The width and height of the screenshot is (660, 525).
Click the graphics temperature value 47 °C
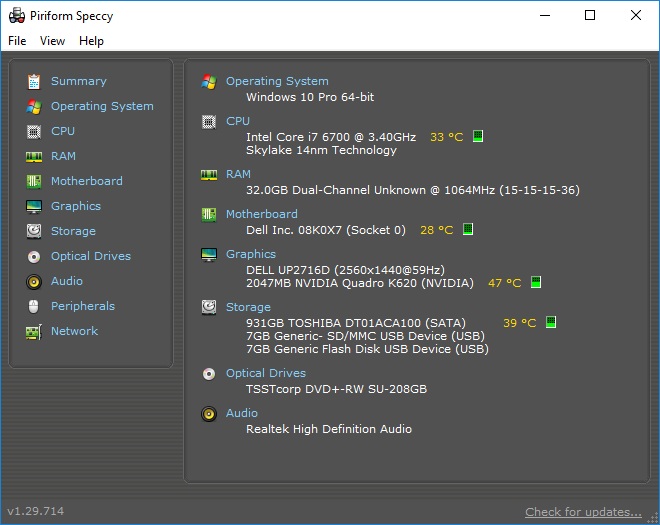(504, 283)
